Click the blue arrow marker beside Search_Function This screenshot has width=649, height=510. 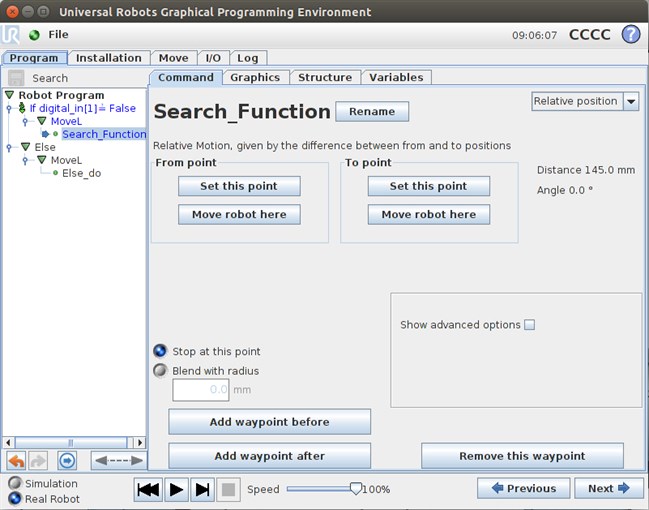coord(46,134)
